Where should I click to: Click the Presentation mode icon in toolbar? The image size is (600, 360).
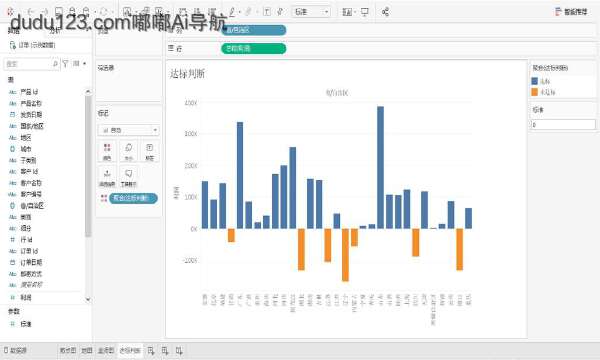[x=365, y=12]
